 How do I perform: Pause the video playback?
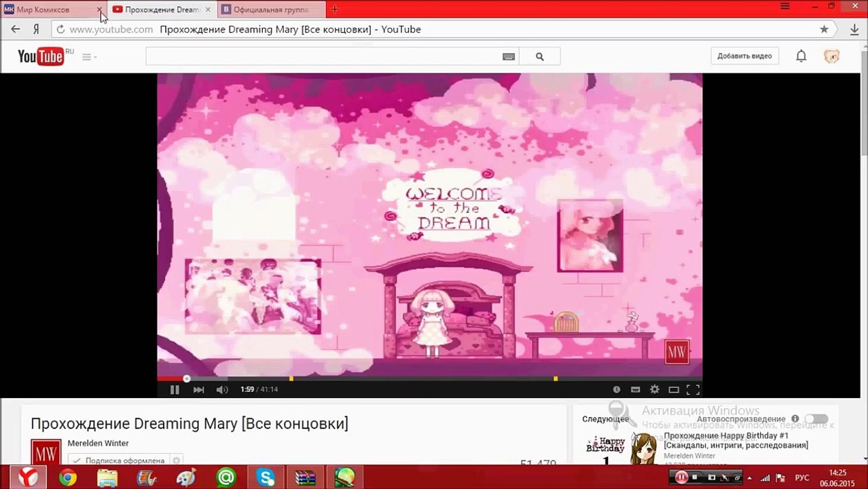pyautogui.click(x=175, y=389)
